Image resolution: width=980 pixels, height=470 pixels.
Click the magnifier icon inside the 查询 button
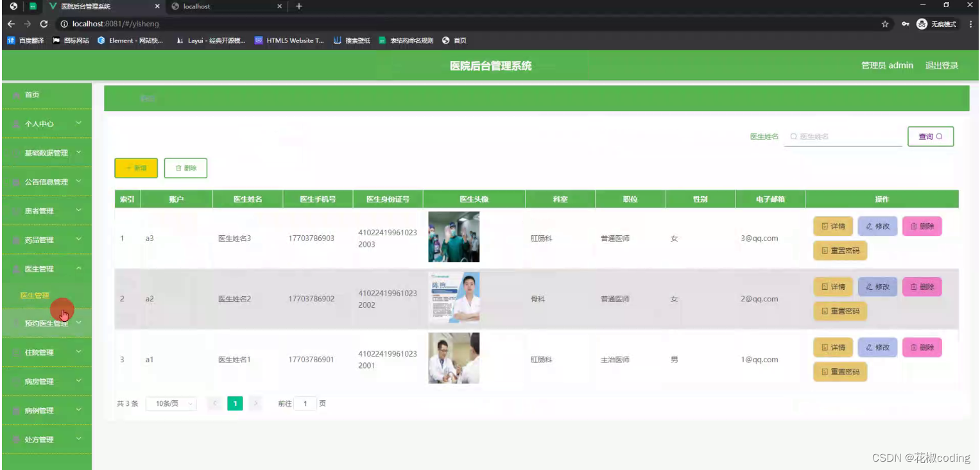click(940, 136)
